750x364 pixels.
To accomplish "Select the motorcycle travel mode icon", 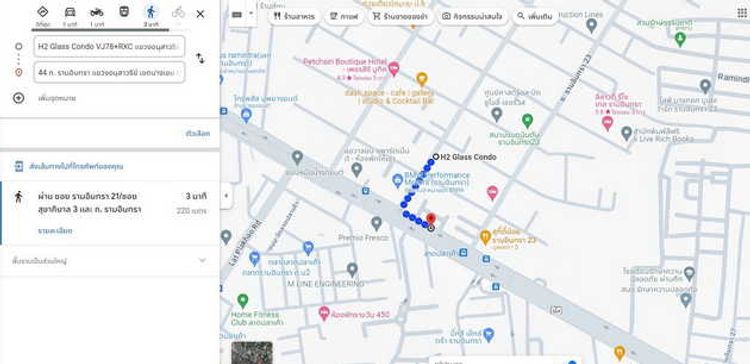I will (97, 12).
